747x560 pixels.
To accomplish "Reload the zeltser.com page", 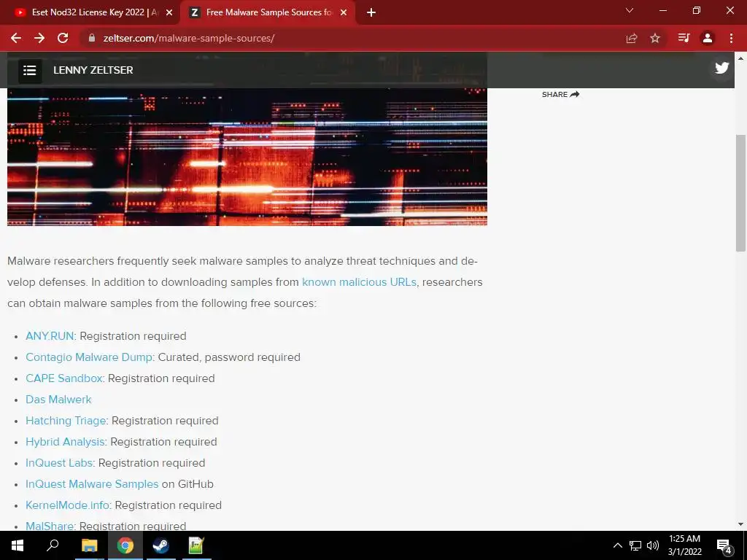I will (x=63, y=38).
